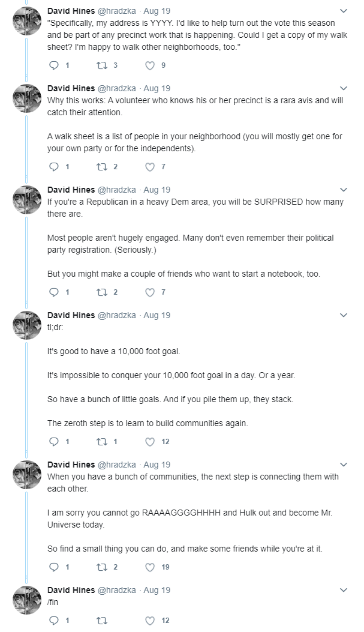364x632 pixels.
Task: Retweet the 'tl;dr' tweet
Action: tap(102, 442)
